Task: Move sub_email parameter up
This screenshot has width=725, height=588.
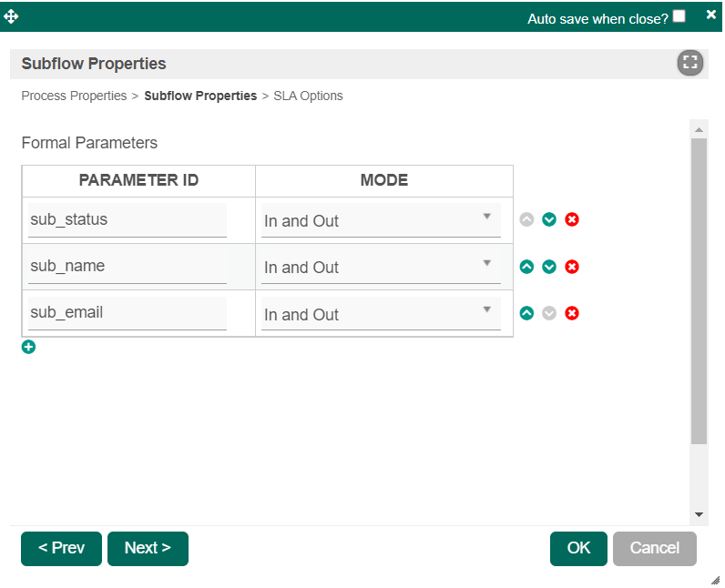Action: (x=526, y=313)
